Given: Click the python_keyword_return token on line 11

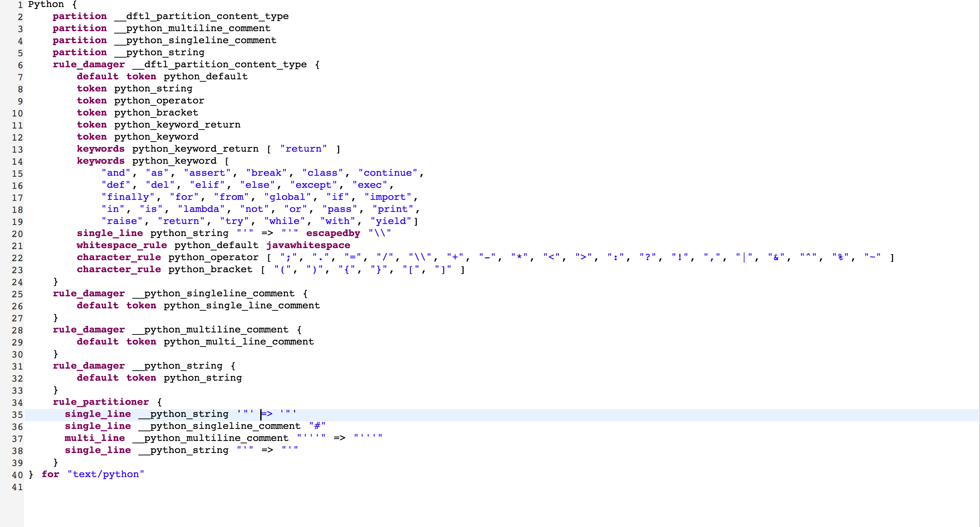Looking at the screenshot, I should pyautogui.click(x=177, y=125).
